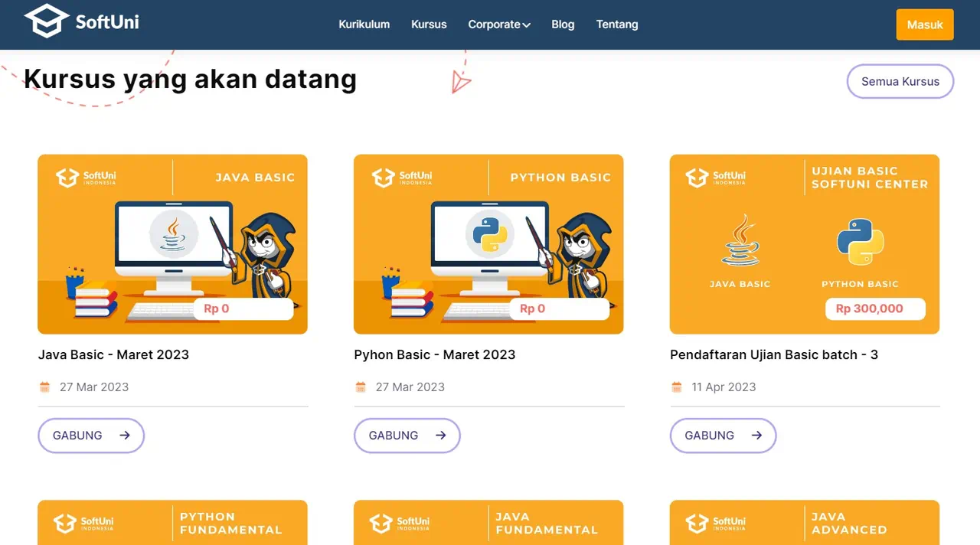
Task: Expand the Corporate dropdown menu
Action: tap(499, 24)
